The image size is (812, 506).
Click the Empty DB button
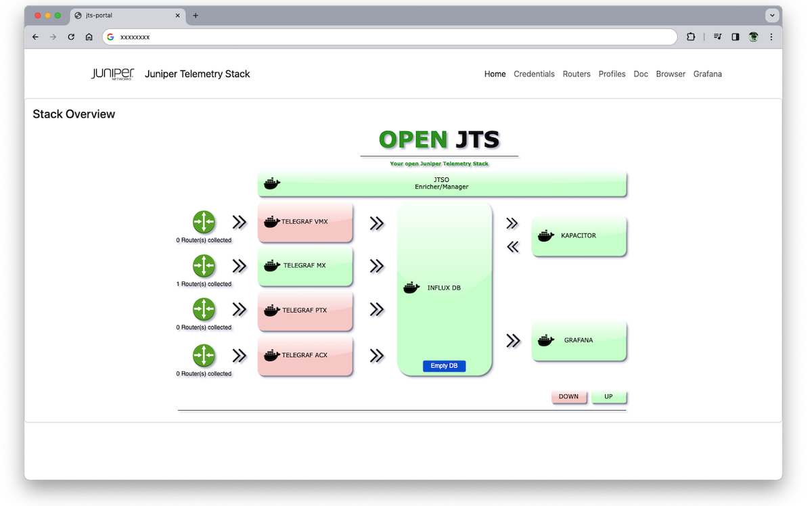tap(444, 366)
